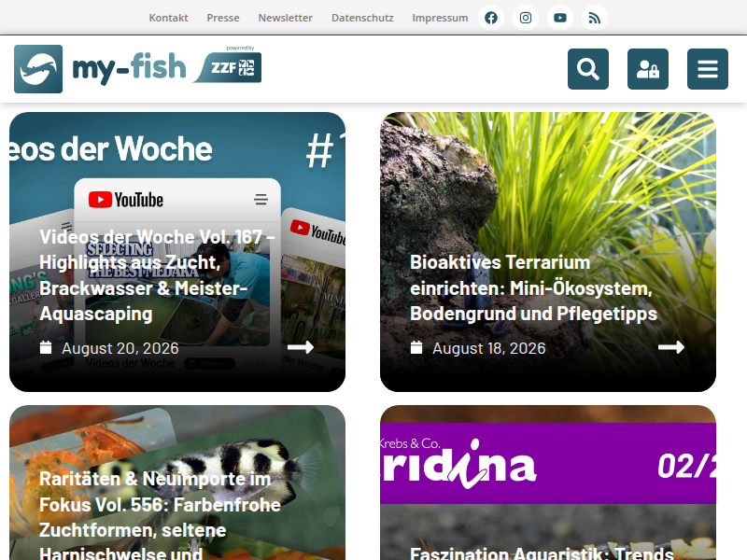
Task: Open article Raritäten & Neuimporte Vol. 556
Action: point(160,517)
